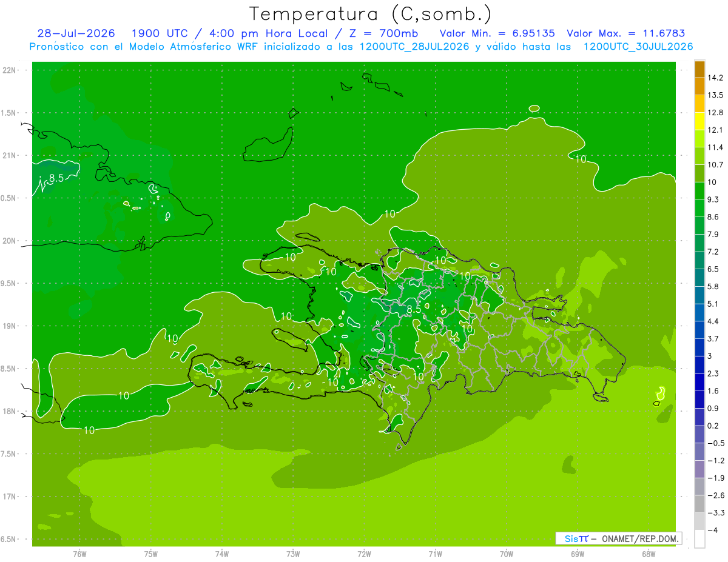Click the "Z = 700mb" level text
This screenshot has height=562, width=728.
coord(383,33)
